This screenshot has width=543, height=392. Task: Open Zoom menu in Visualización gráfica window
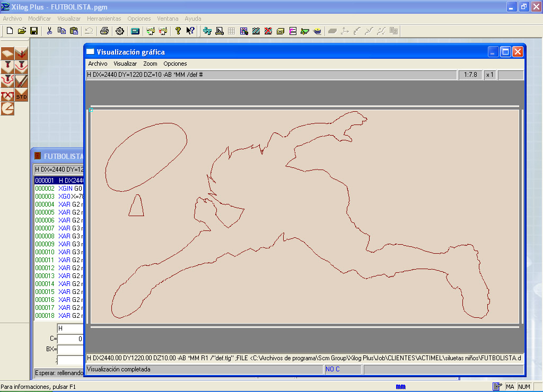click(150, 64)
